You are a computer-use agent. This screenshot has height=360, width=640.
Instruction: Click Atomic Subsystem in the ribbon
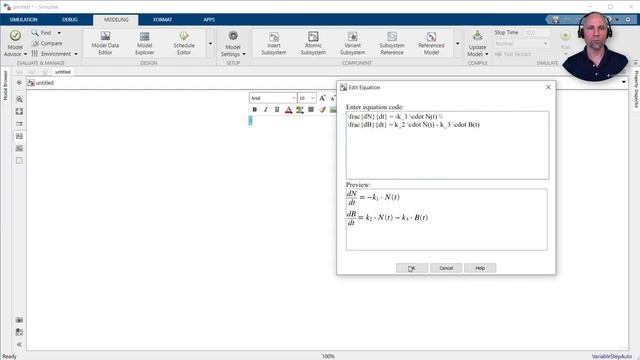[313, 43]
